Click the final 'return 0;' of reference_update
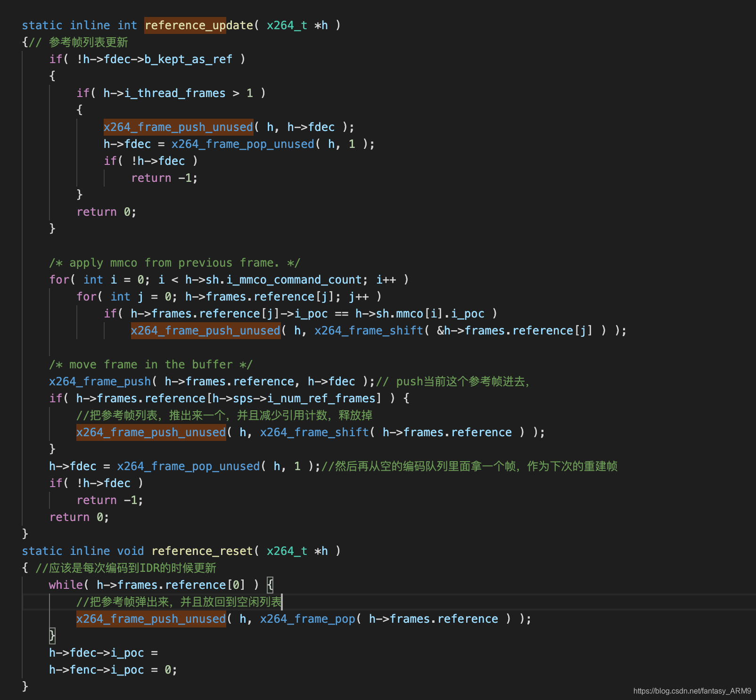 click(x=79, y=517)
